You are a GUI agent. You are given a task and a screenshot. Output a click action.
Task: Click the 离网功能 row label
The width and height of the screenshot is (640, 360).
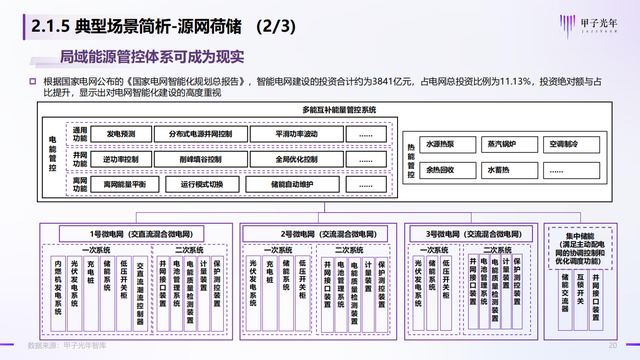(x=80, y=184)
